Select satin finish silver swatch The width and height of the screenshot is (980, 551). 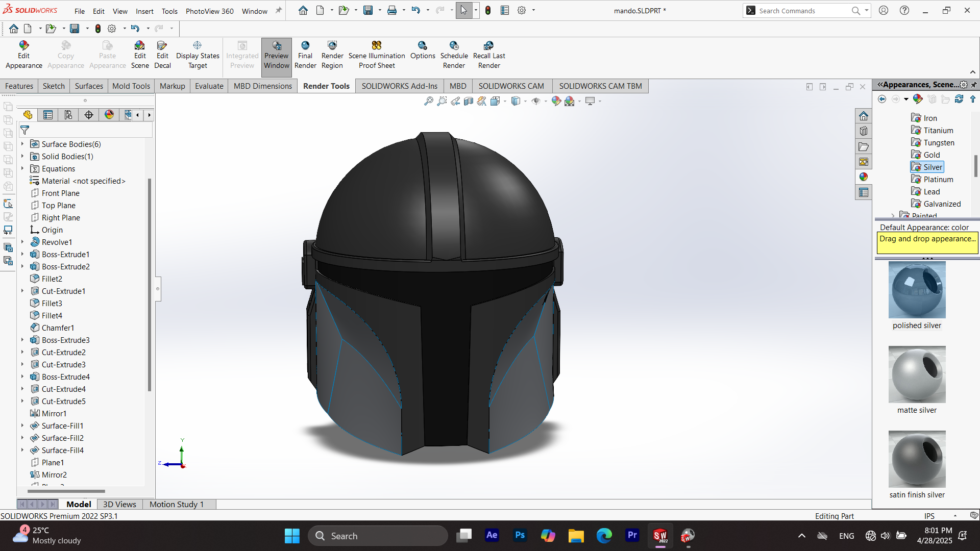[x=917, y=459]
